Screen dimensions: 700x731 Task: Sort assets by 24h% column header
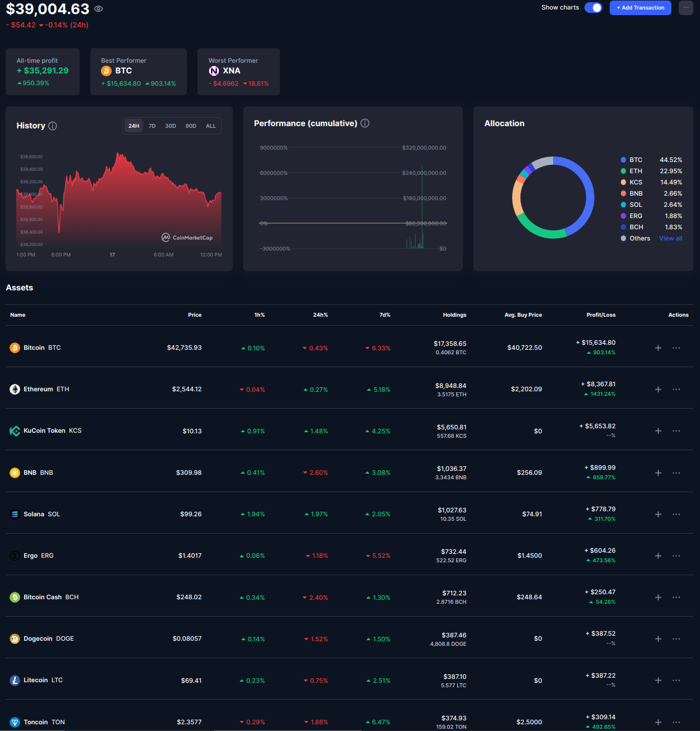coord(320,315)
